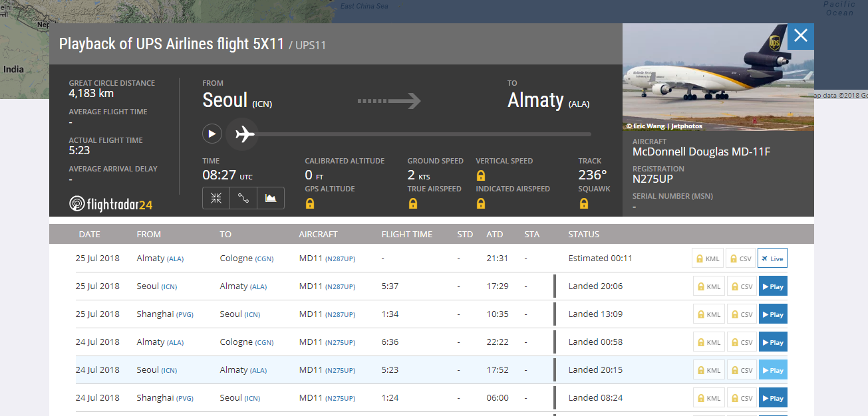This screenshot has height=416, width=868.
Task: Open the N287UP link in the Almaty–Cologne 25 Jul row
Action: click(x=340, y=259)
